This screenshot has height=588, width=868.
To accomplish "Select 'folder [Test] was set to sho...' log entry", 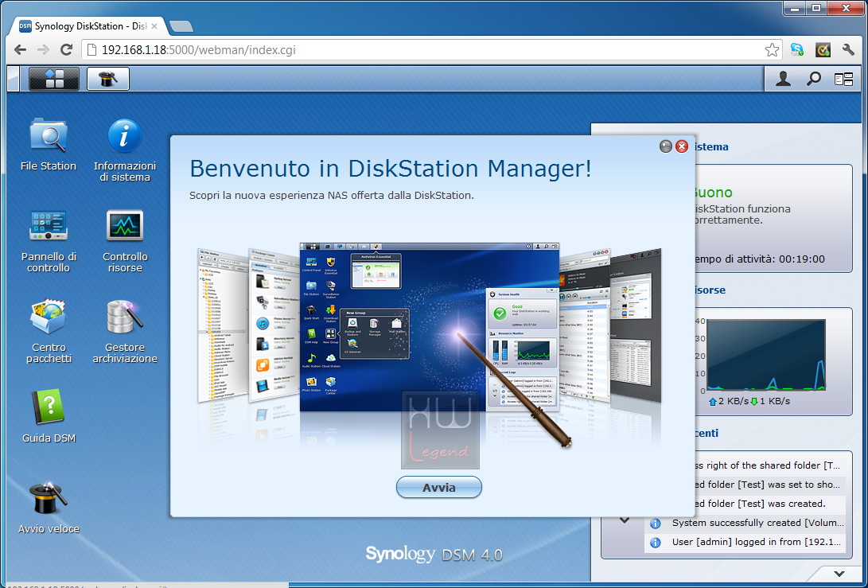I will 771,485.
